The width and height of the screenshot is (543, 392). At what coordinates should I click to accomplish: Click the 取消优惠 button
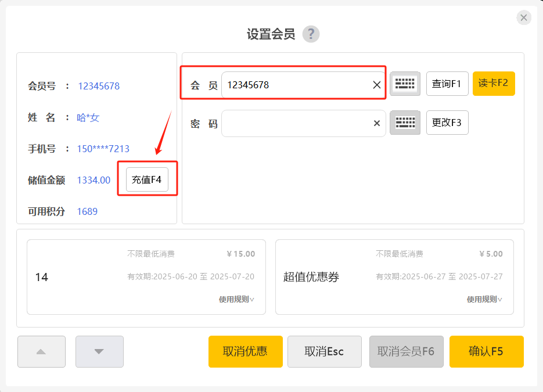click(x=245, y=351)
